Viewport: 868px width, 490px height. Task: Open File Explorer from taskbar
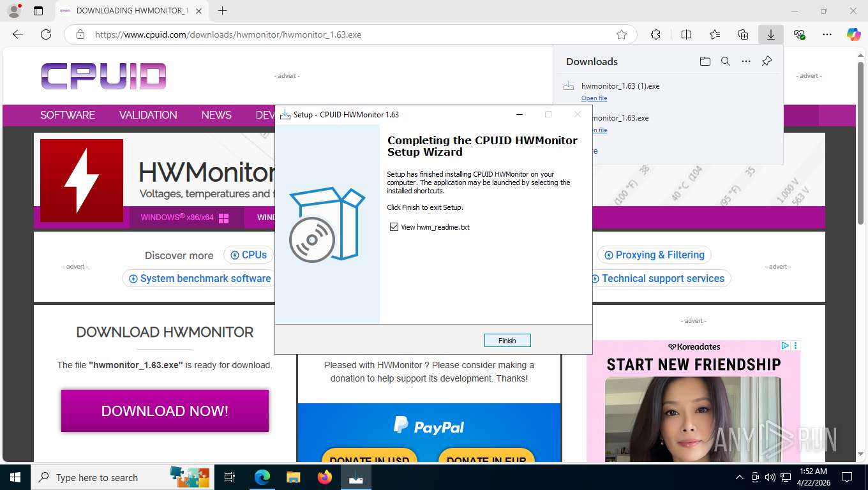tap(293, 477)
